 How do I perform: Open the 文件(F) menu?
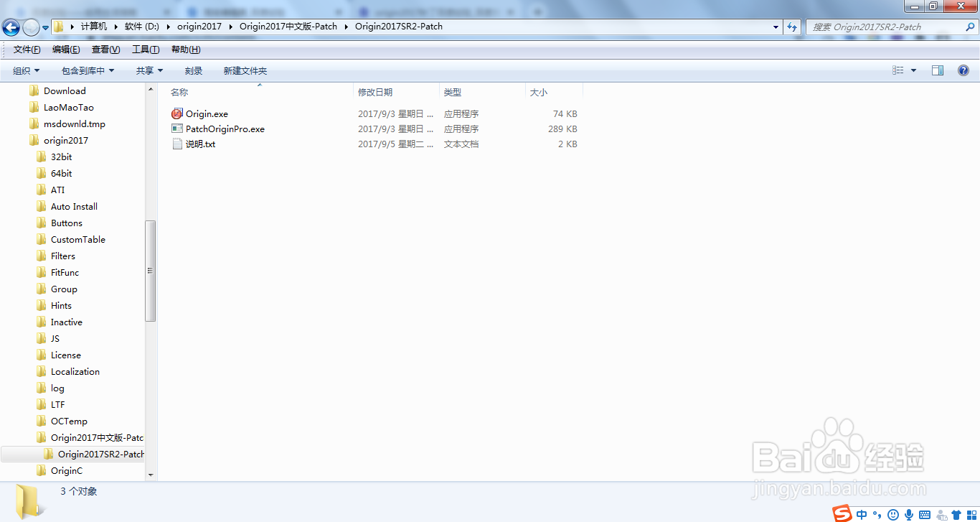[27, 50]
